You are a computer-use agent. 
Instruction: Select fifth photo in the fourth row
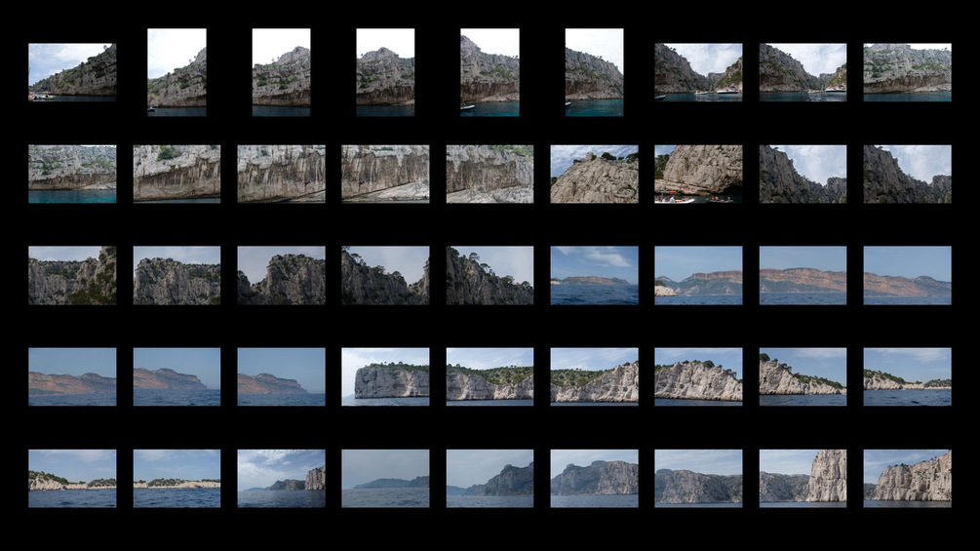[490, 377]
